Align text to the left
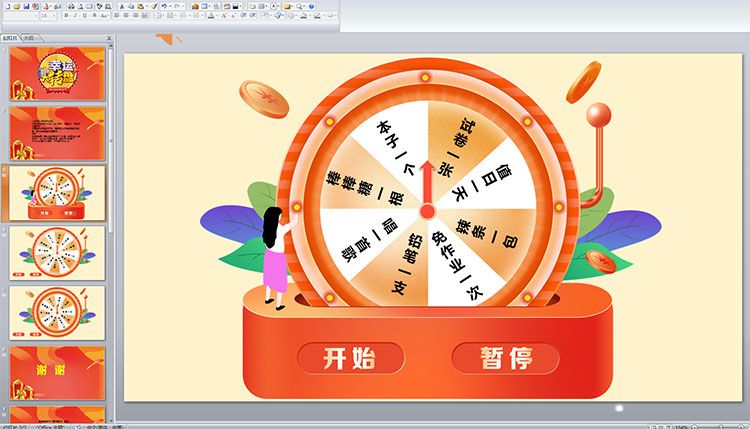The height and width of the screenshot is (429, 750). pyautogui.click(x=116, y=15)
